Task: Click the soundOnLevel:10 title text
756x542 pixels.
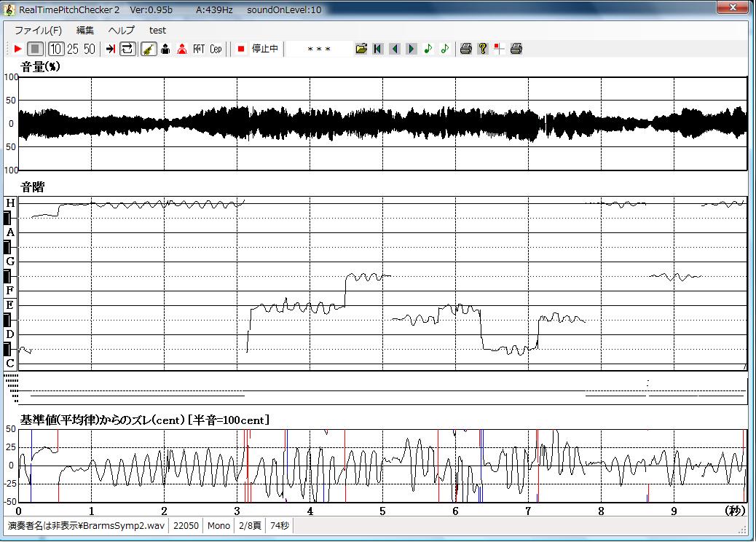Action: [x=284, y=9]
